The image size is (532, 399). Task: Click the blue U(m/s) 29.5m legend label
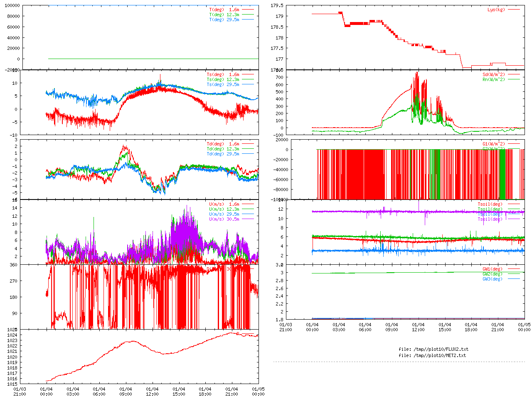(x=224, y=214)
